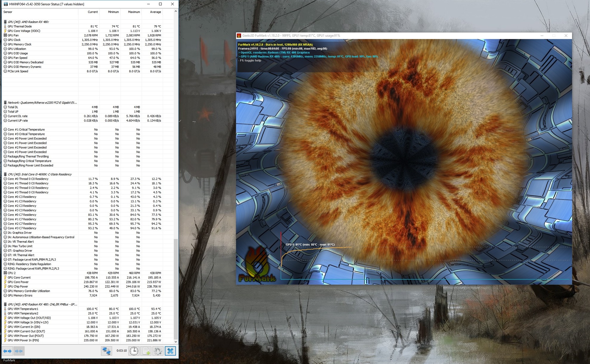Click the lightning icon beside GPU Core Voltage (VDDC)
This screenshot has height=364, width=590.
tap(5, 31)
